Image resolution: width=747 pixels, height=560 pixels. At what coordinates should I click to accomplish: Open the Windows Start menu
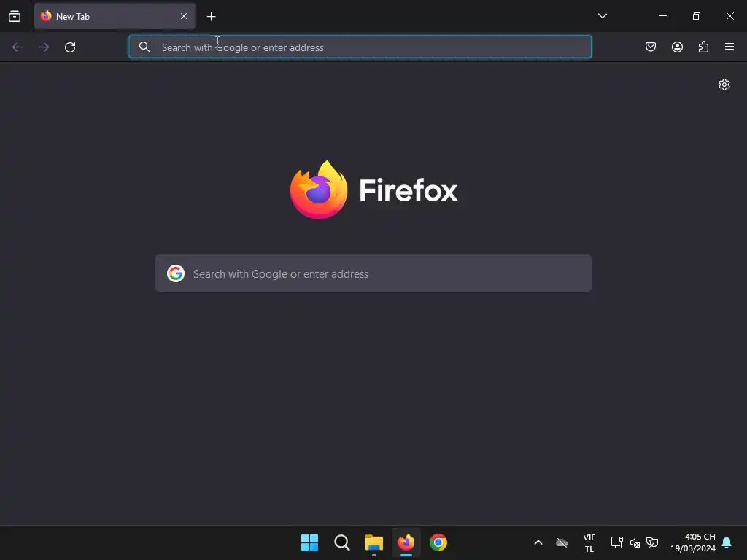(x=309, y=542)
